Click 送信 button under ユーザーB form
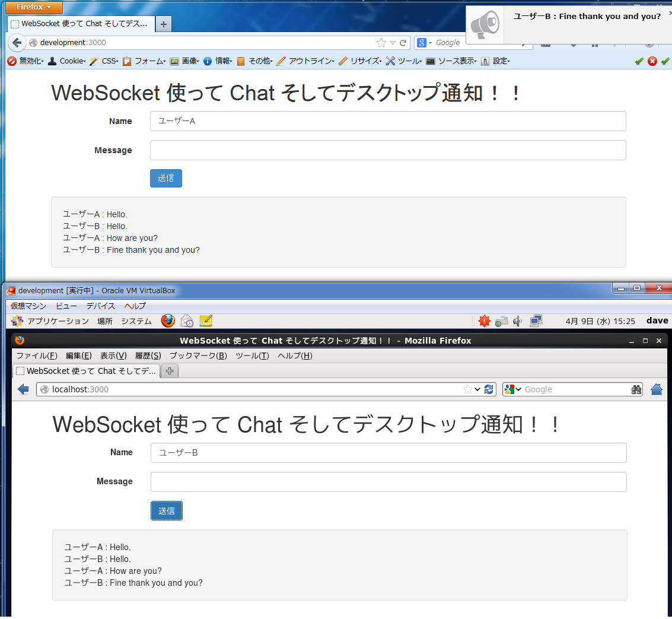Image resolution: width=672 pixels, height=619 pixels. click(x=167, y=511)
